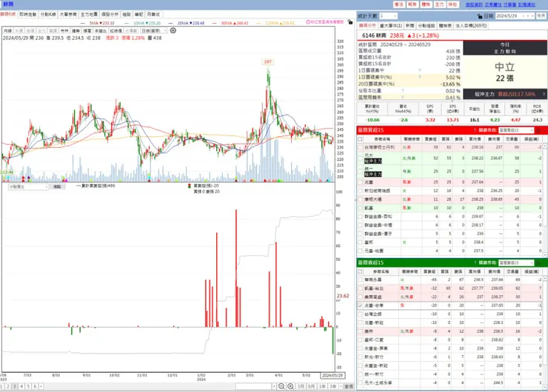This screenshot has height=392, width=548.
Task: Open chart settings gear icon
Action: tap(173, 30)
